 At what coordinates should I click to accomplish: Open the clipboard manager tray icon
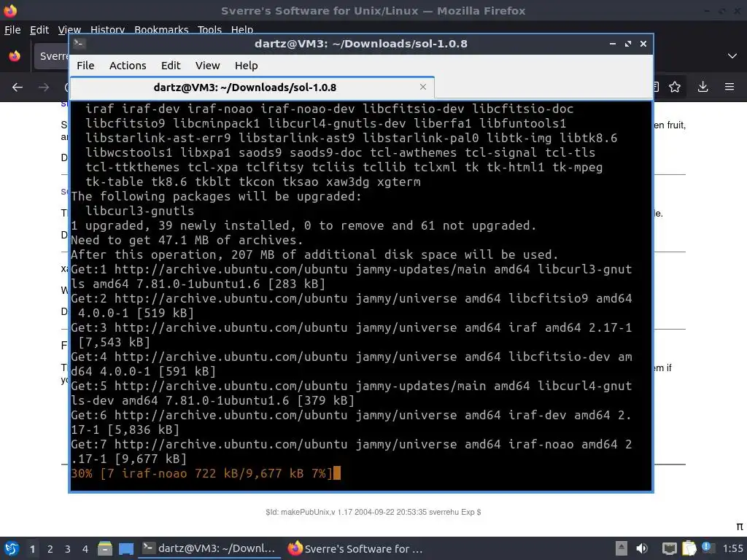(689, 548)
